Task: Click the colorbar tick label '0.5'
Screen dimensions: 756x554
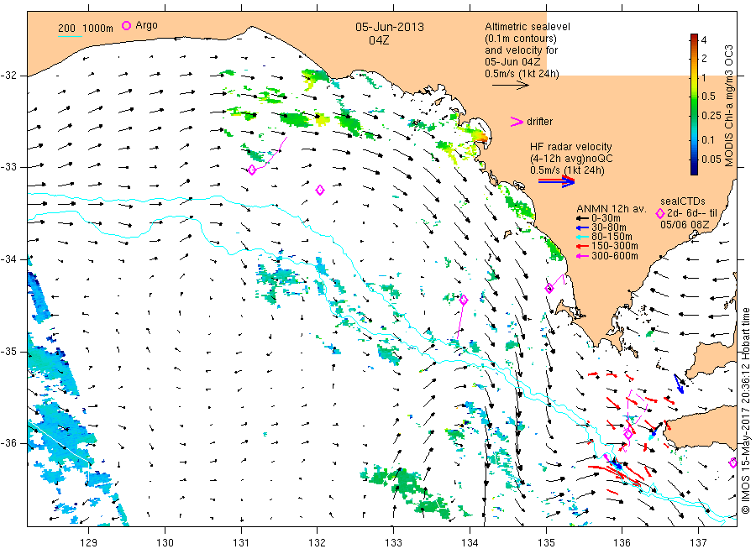Action: (709, 97)
